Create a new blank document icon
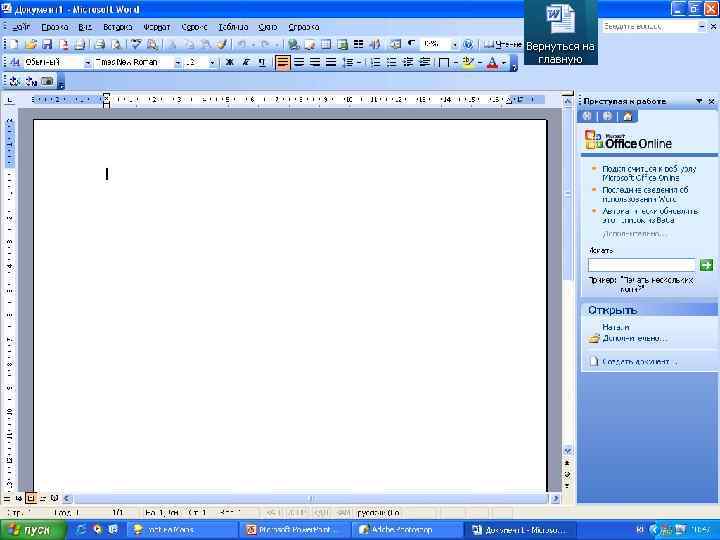720x540 pixels. click(14, 45)
